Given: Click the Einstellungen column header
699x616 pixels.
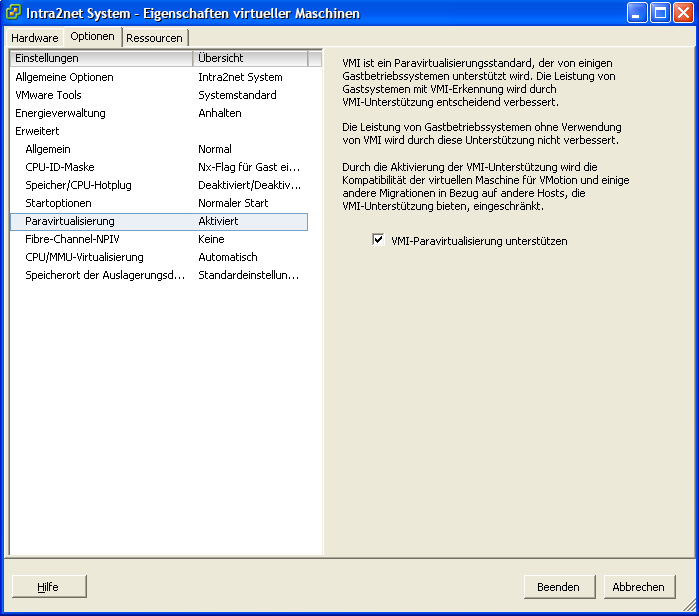Looking at the screenshot, I should [x=101, y=58].
